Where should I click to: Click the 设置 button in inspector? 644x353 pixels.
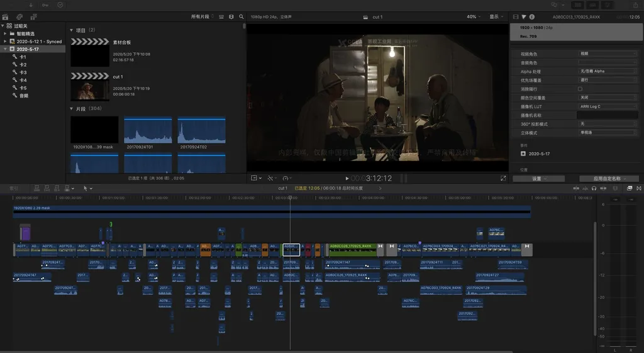point(538,179)
